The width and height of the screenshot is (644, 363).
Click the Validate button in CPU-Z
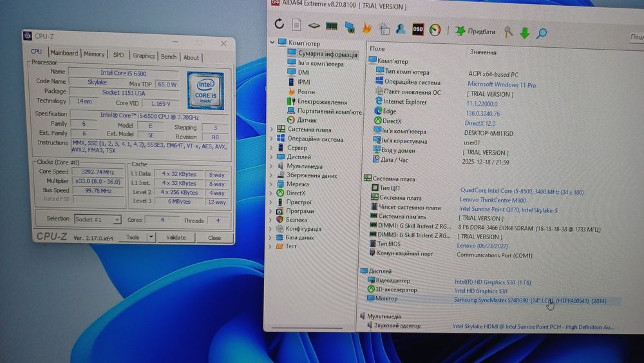tap(176, 238)
